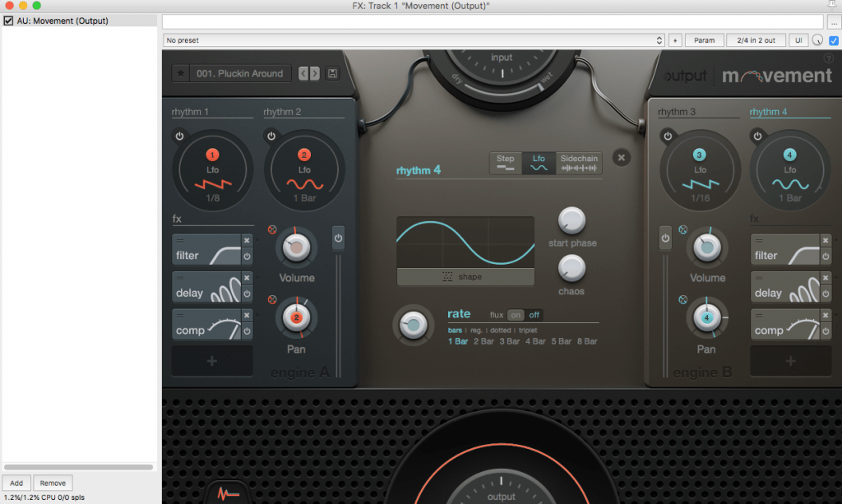Viewport: 842px width, 504px height.
Task: Uncheck AU: Movement (Output) in the FX list
Action: pyautogui.click(x=8, y=21)
